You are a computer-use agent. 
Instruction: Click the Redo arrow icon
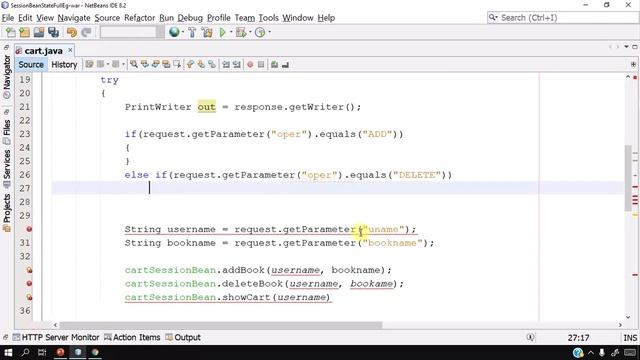pyautogui.click(x=86, y=32)
